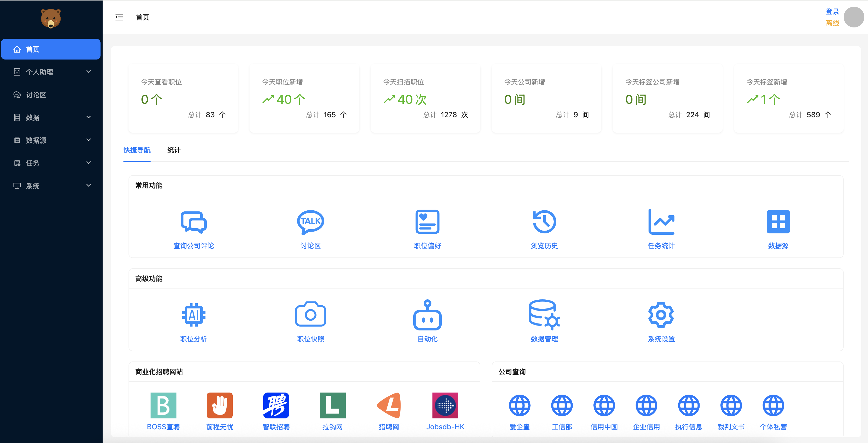The image size is (868, 443).
Task: Expand the 数据源 sidebar section
Action: pyautogui.click(x=51, y=140)
